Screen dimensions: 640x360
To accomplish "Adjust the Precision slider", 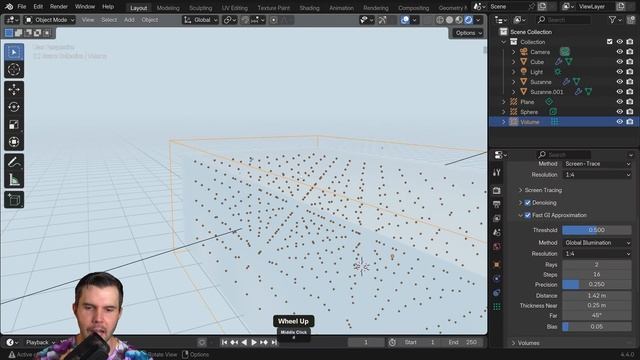I will coord(597,284).
